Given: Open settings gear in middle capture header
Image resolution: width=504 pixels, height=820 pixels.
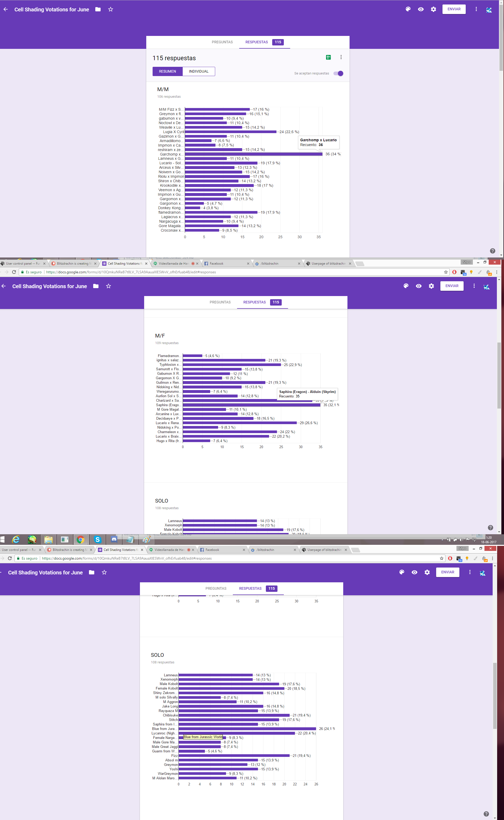Looking at the screenshot, I should (x=431, y=286).
